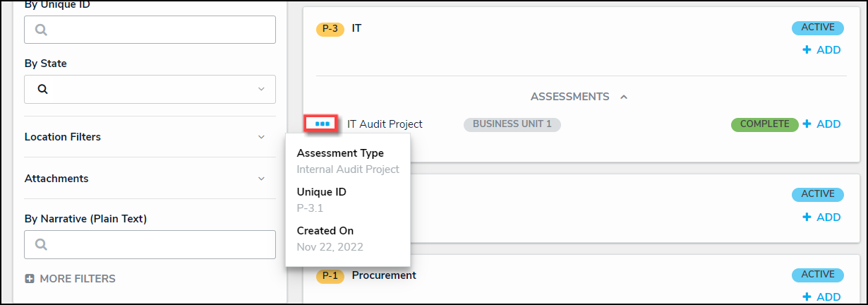Click the plus icon next to MORE FILTERS
Image resolution: width=868 pixels, height=305 pixels.
(30, 279)
